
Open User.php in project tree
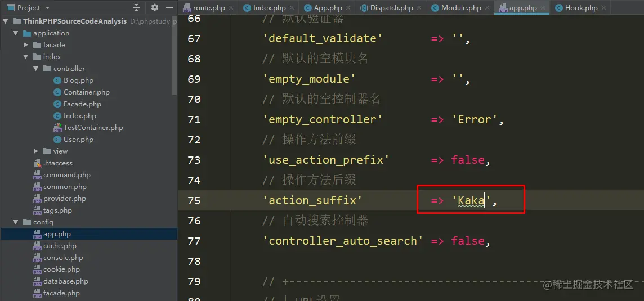pyautogui.click(x=78, y=140)
